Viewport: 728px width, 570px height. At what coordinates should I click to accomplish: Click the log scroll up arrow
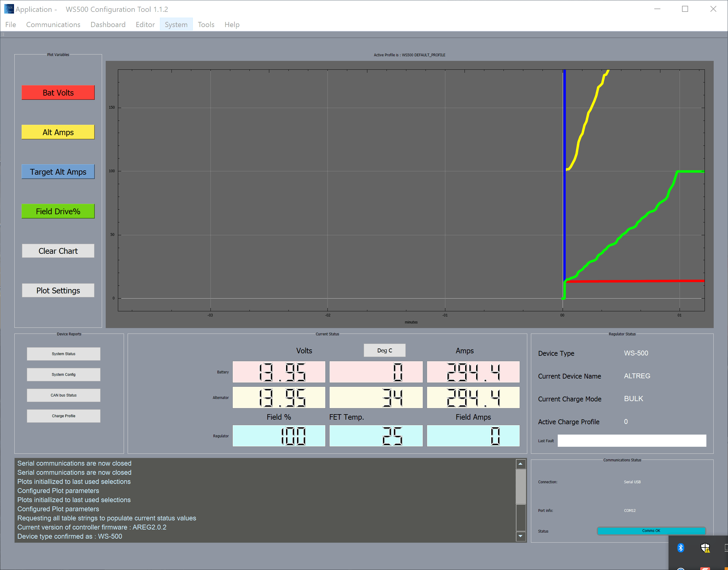click(520, 464)
